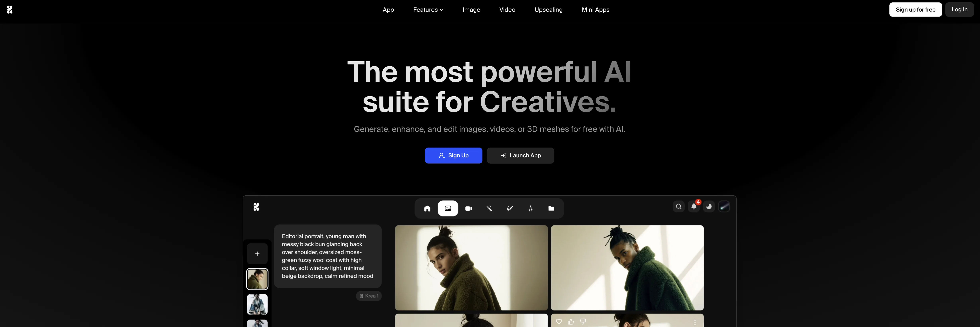The height and width of the screenshot is (327, 980).
Task: Click the blue Sign Up button
Action: (x=454, y=156)
